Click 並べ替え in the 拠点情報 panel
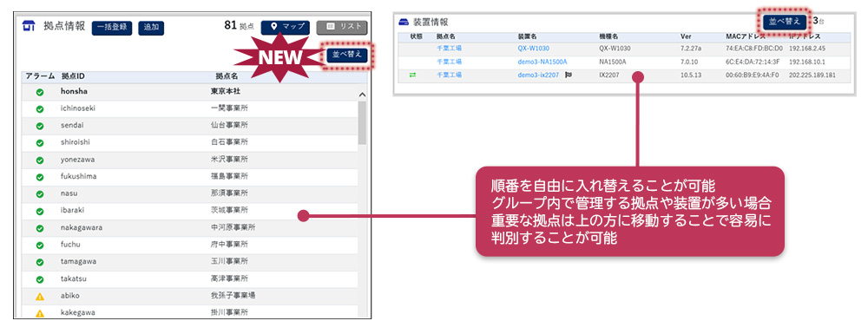 point(346,55)
